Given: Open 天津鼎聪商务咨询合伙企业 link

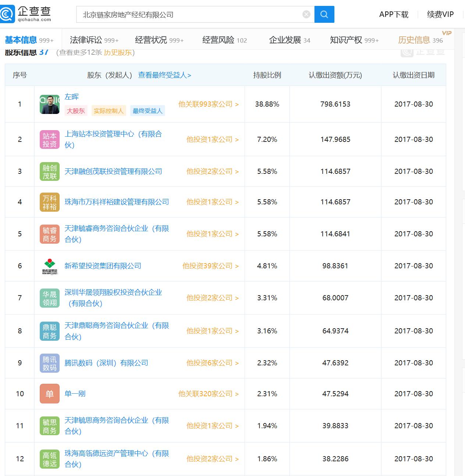Looking at the screenshot, I should (117, 331).
